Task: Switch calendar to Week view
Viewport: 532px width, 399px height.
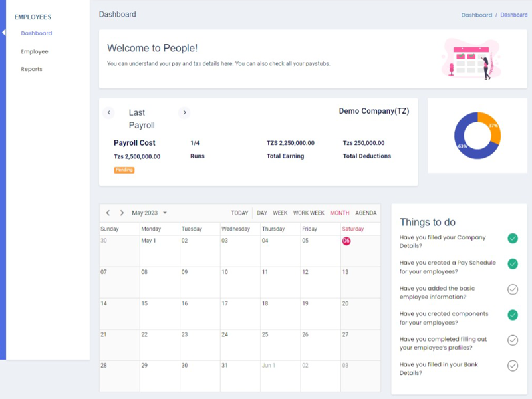Action: click(280, 213)
